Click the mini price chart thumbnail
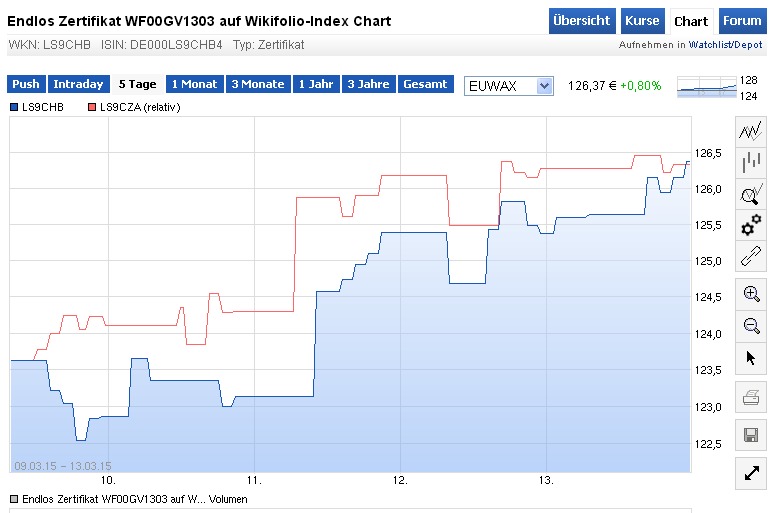 (707, 87)
